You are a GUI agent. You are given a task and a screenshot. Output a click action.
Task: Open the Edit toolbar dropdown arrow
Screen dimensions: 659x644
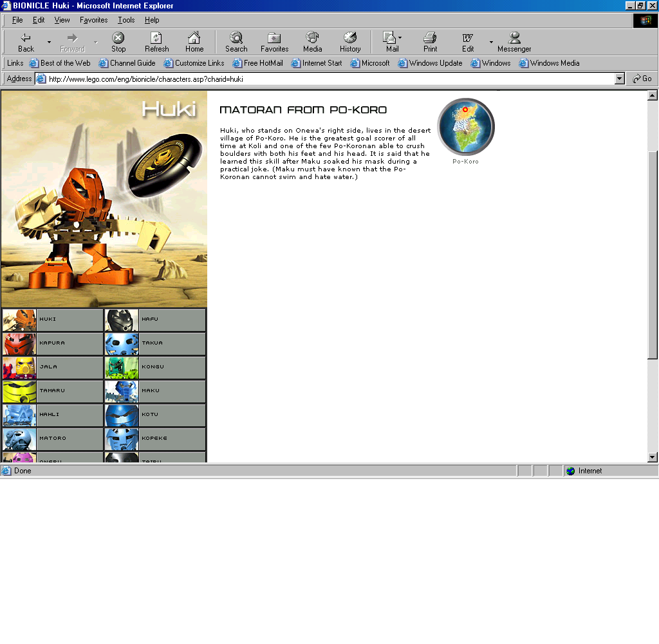coord(491,42)
